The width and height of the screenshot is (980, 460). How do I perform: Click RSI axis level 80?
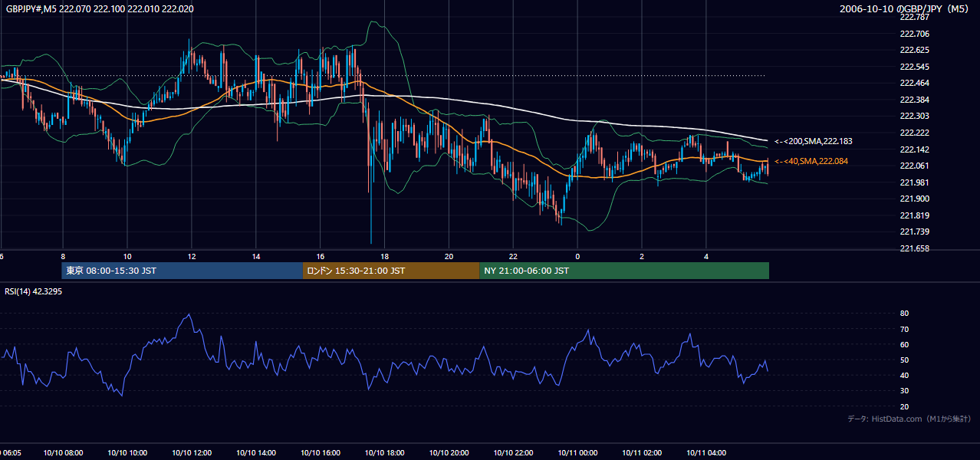[x=905, y=314]
